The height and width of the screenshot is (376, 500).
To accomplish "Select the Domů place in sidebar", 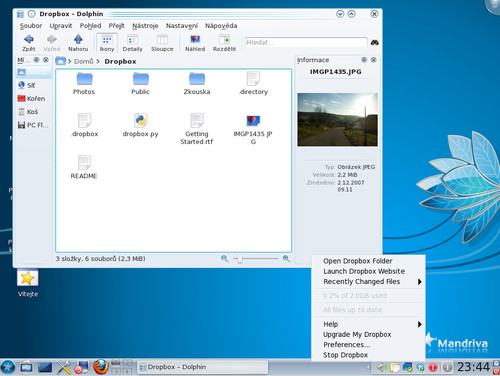I will click(34, 72).
